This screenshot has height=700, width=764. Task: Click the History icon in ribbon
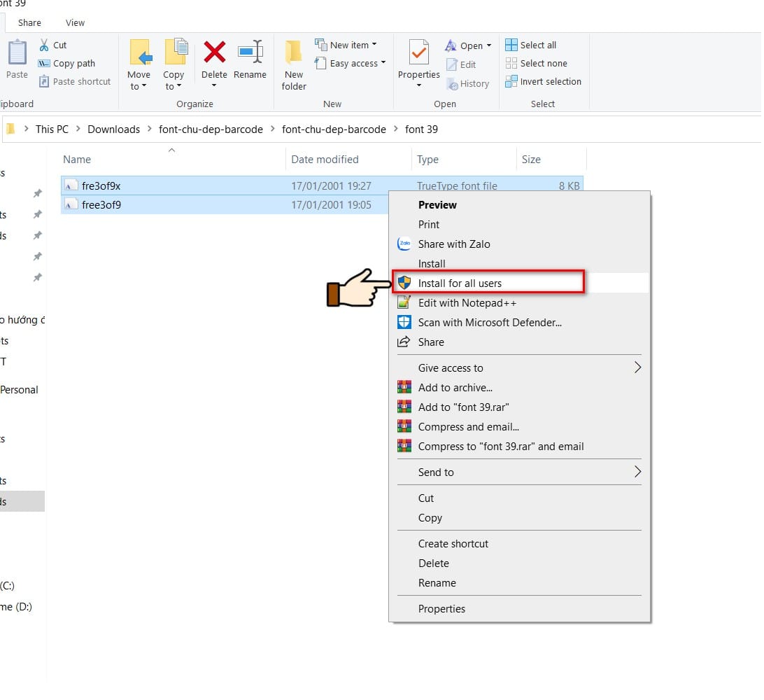452,84
